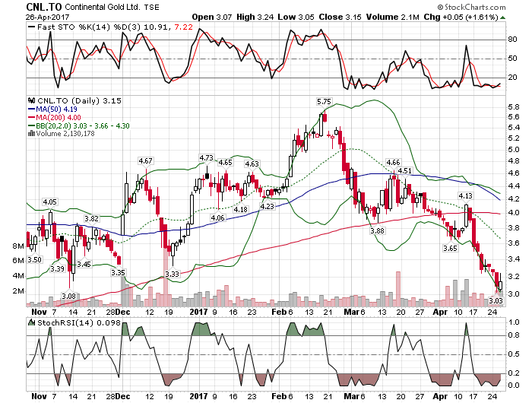Click the volume bars icon in legend
Viewport: 532px width, 403px height.
[32, 133]
